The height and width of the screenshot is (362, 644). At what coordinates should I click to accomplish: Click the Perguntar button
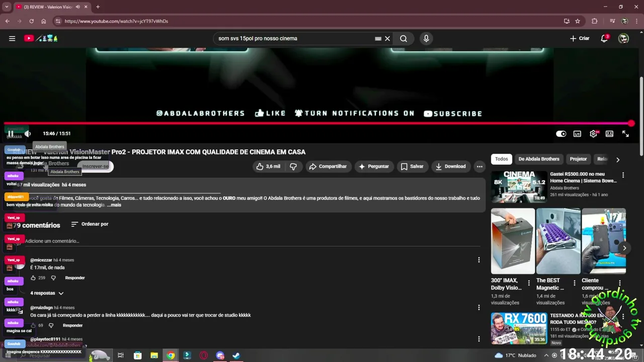(x=373, y=166)
